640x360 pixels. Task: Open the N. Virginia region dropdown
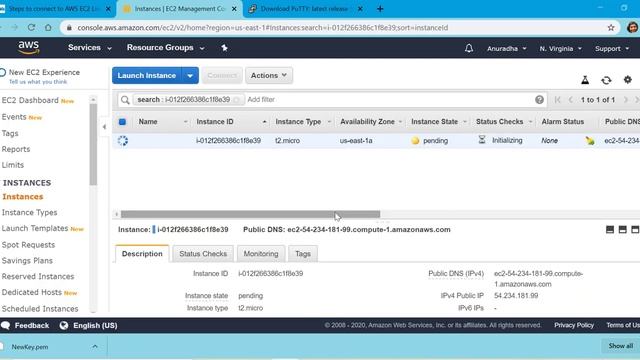pos(560,49)
